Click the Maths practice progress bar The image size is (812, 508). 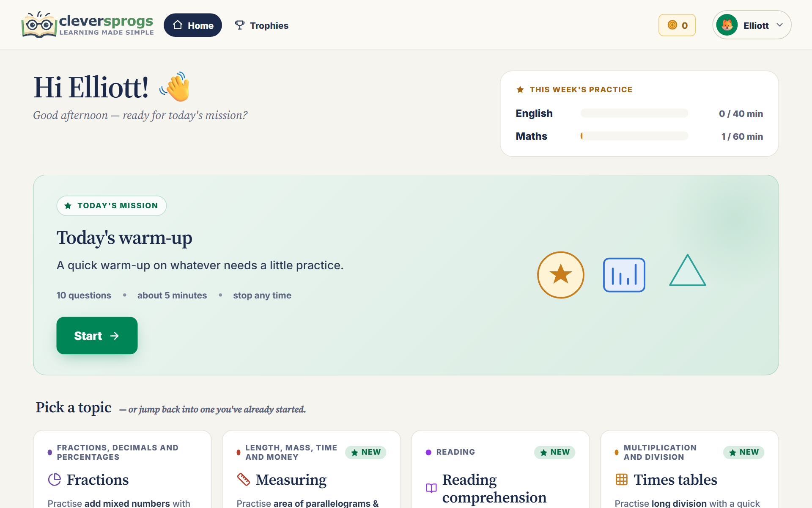(634, 136)
